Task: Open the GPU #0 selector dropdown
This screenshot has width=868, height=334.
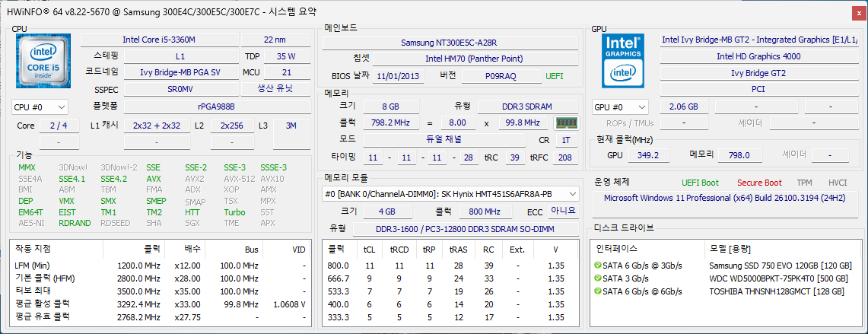Action: 621,107
